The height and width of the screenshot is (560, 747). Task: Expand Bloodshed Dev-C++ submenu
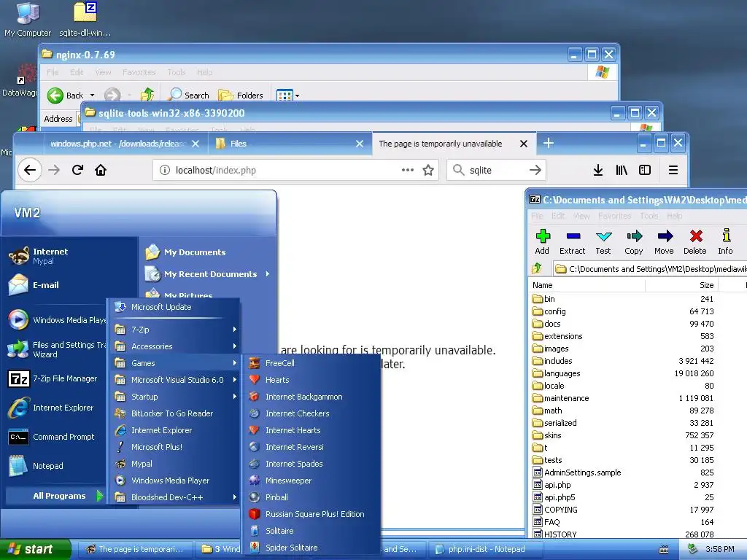pos(175,497)
